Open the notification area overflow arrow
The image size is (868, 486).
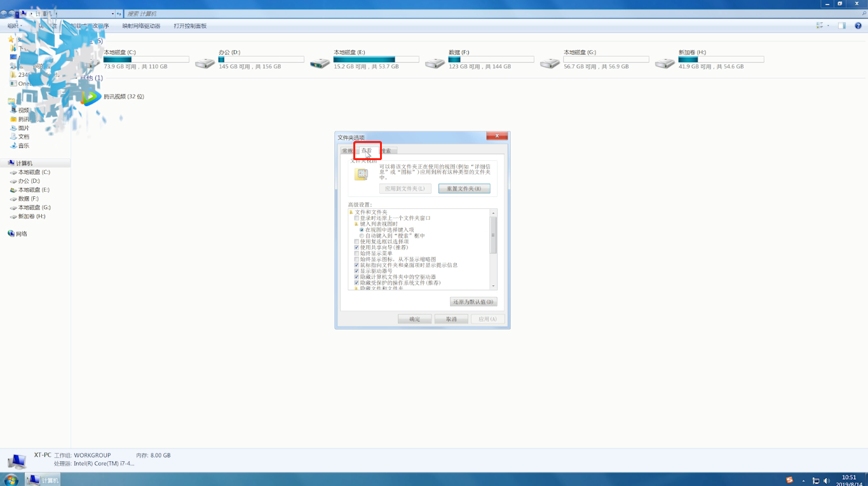tap(804, 481)
